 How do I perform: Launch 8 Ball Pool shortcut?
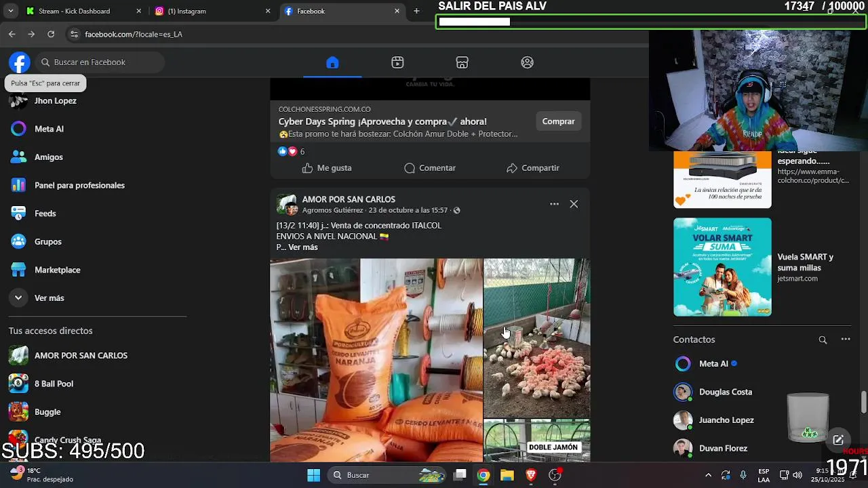(54, 384)
